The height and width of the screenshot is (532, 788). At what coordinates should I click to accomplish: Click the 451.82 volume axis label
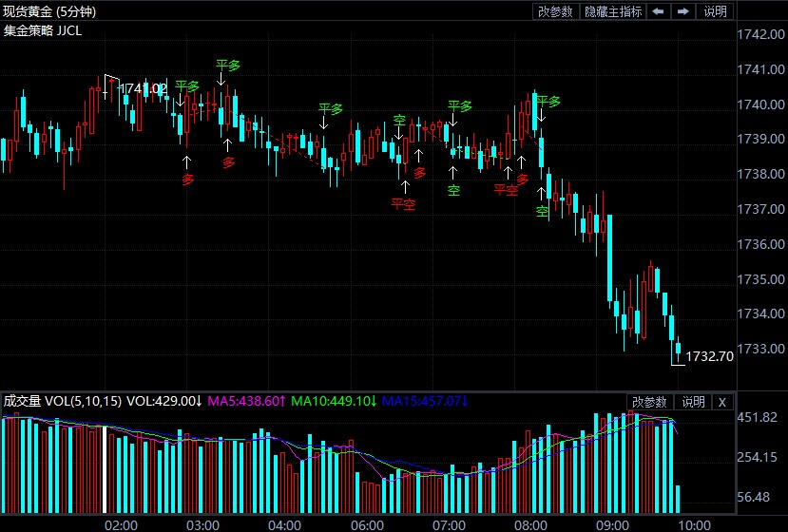click(757, 417)
